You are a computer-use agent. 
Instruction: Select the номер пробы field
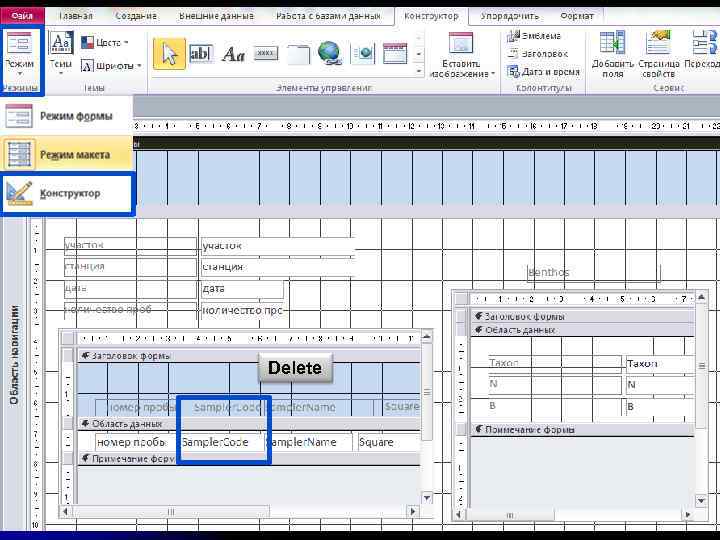(x=136, y=442)
